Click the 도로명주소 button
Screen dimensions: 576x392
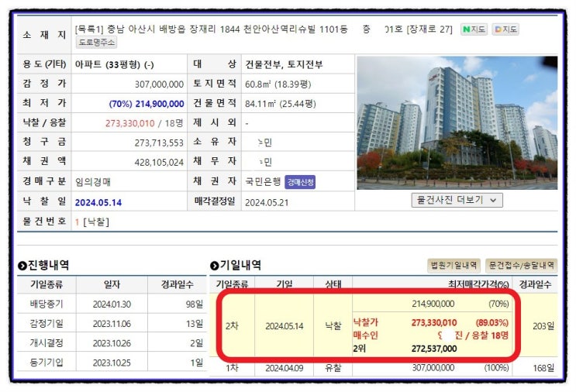(96, 42)
